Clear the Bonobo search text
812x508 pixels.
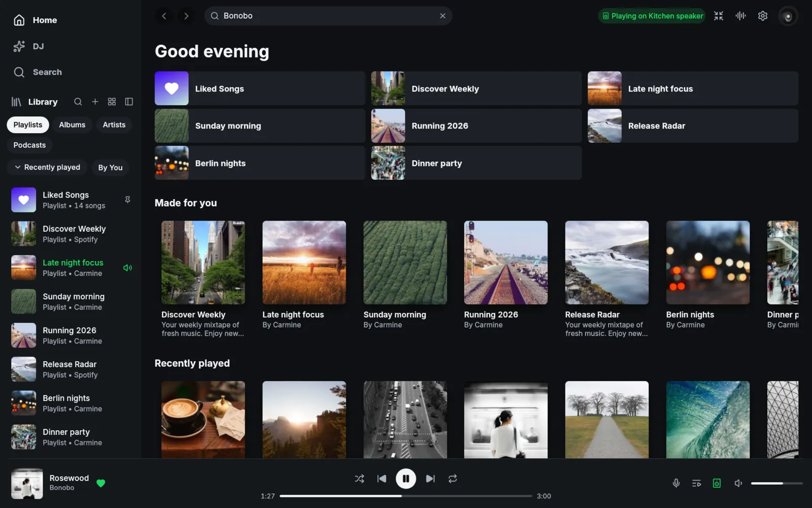click(443, 16)
